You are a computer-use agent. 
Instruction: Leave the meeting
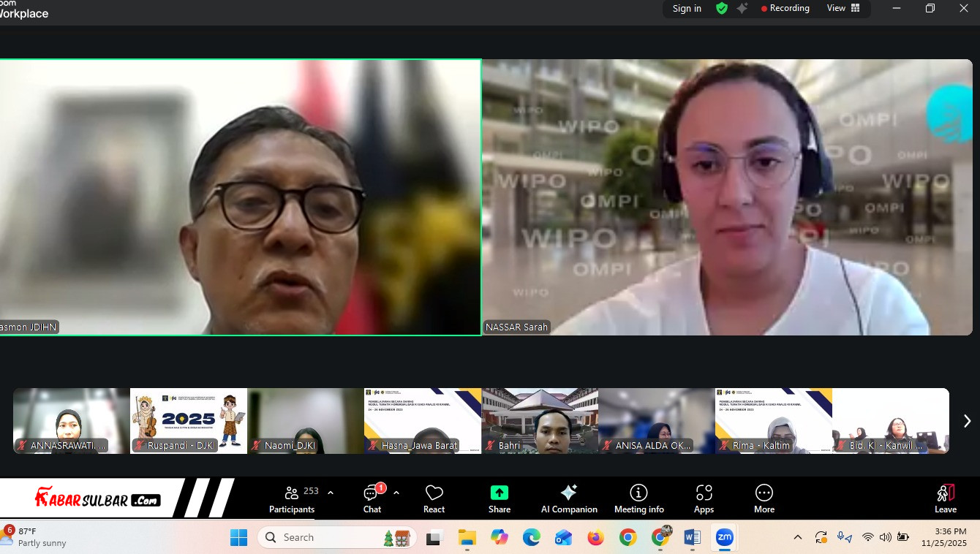click(945, 499)
